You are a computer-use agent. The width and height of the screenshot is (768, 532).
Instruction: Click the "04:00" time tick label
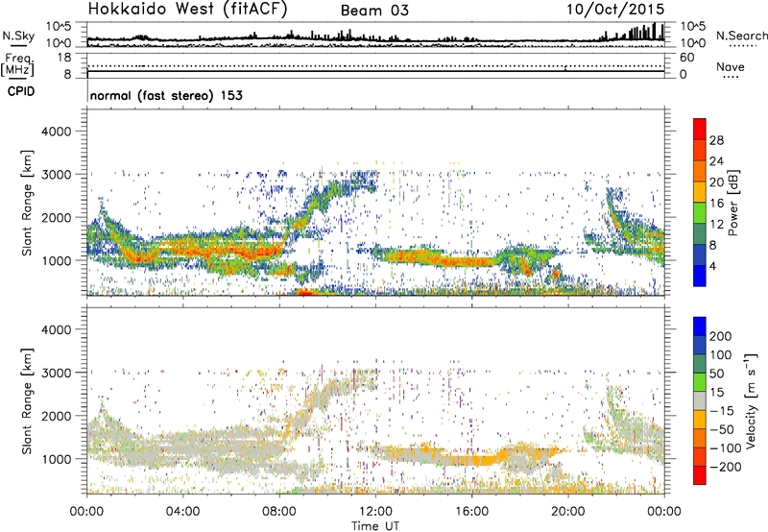point(183,512)
